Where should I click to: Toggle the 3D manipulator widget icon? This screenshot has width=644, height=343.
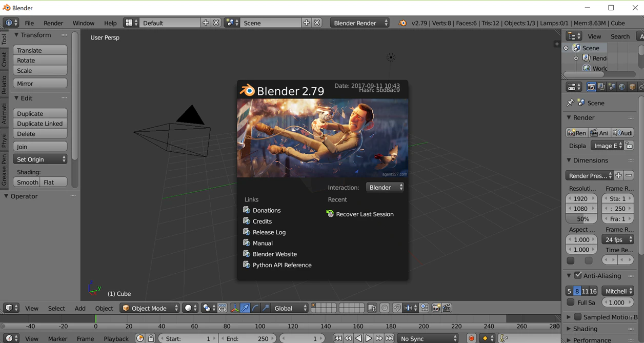pos(234,308)
